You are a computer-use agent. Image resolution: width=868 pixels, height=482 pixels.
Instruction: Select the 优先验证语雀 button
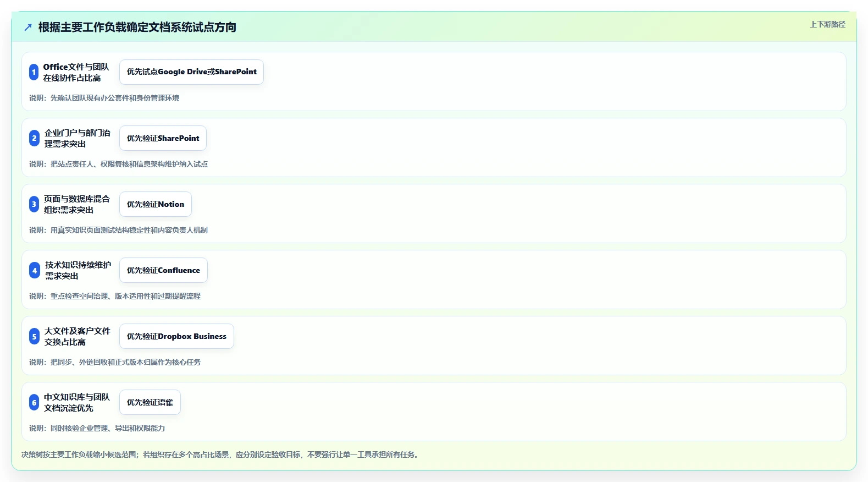pos(150,402)
